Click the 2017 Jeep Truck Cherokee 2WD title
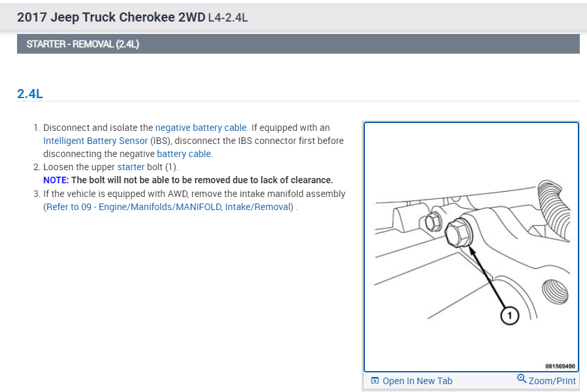This screenshot has width=587, height=392. [x=111, y=17]
